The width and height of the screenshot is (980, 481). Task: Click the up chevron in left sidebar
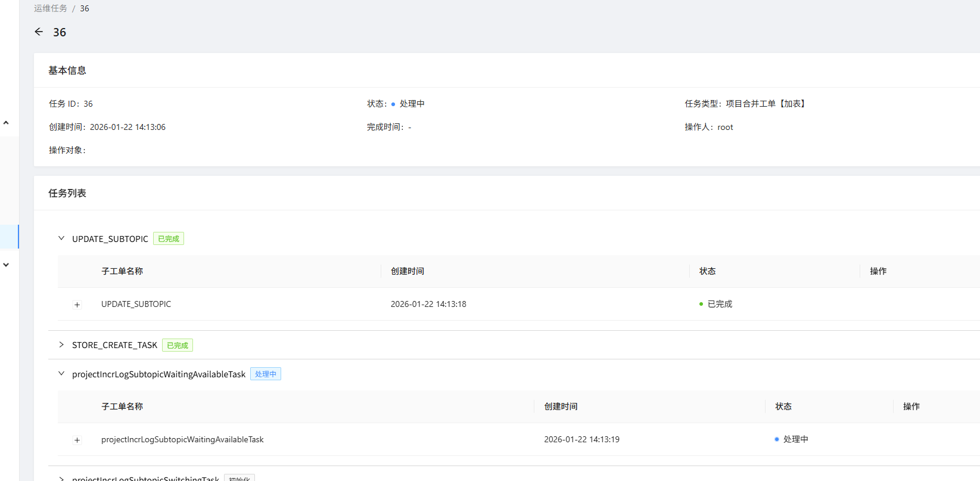click(6, 123)
